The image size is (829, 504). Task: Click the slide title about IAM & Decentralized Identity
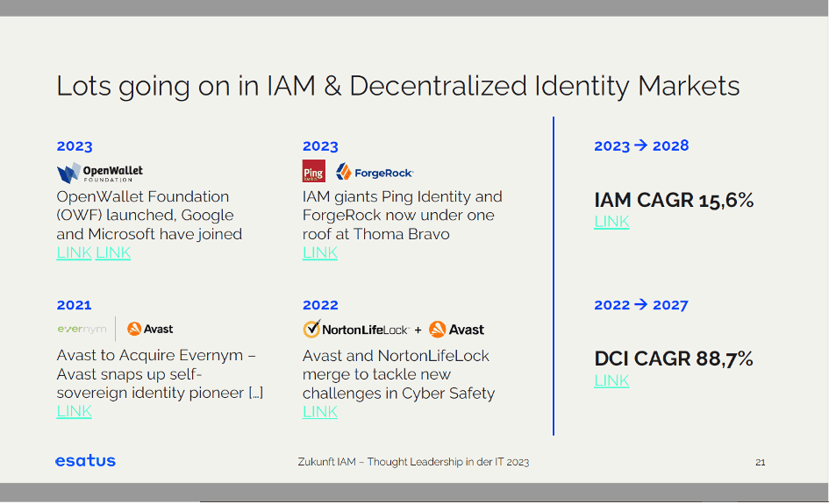coord(397,86)
